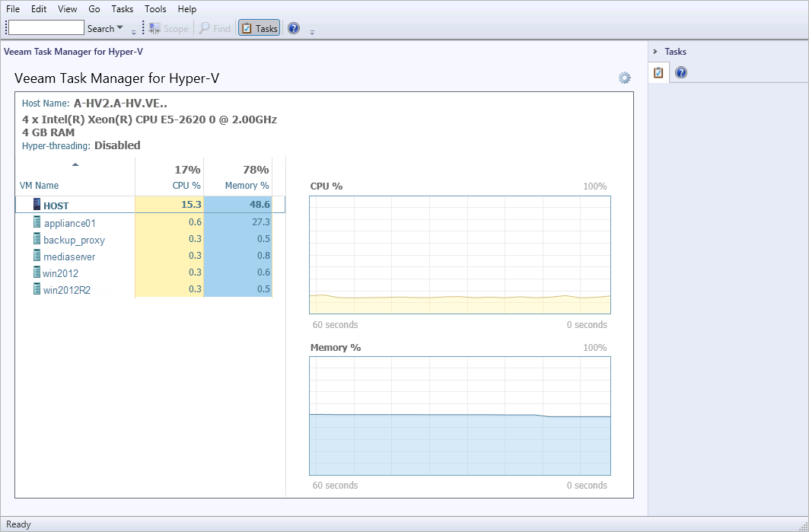Click the appliance01 VM icon
Viewport: 809px width, 532px height.
(37, 222)
